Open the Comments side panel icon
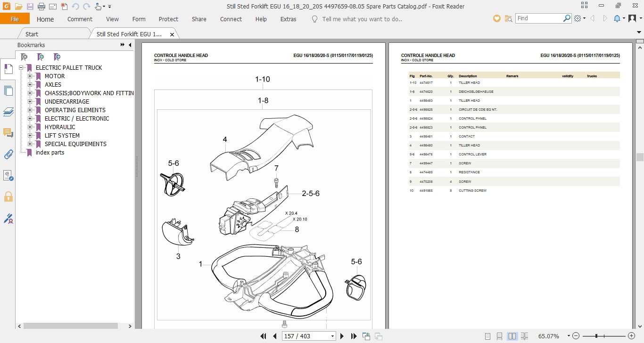644x343 pixels. pos(8,133)
